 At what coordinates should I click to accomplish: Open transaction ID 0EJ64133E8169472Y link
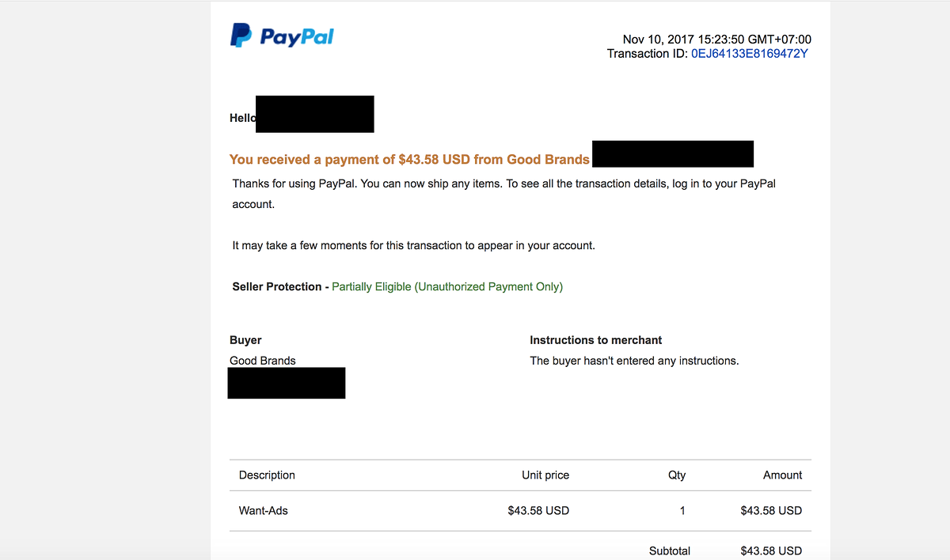pyautogui.click(x=749, y=54)
